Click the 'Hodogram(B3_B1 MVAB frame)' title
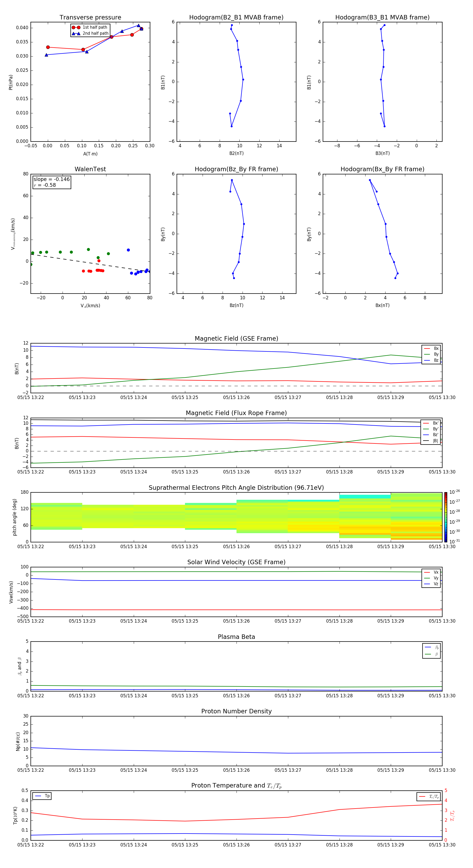This screenshot has height=868, width=473. tap(382, 18)
